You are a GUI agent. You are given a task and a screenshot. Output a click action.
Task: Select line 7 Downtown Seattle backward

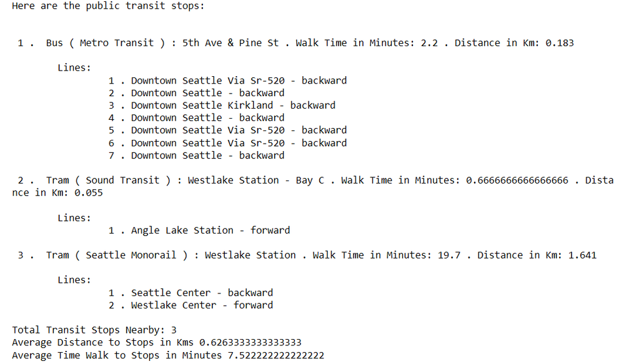[x=196, y=155]
